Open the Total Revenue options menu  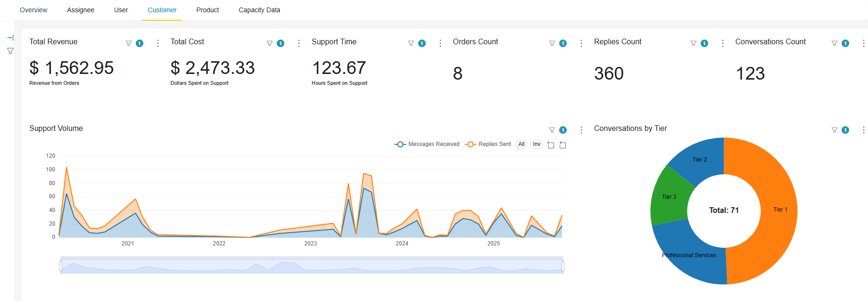click(158, 43)
